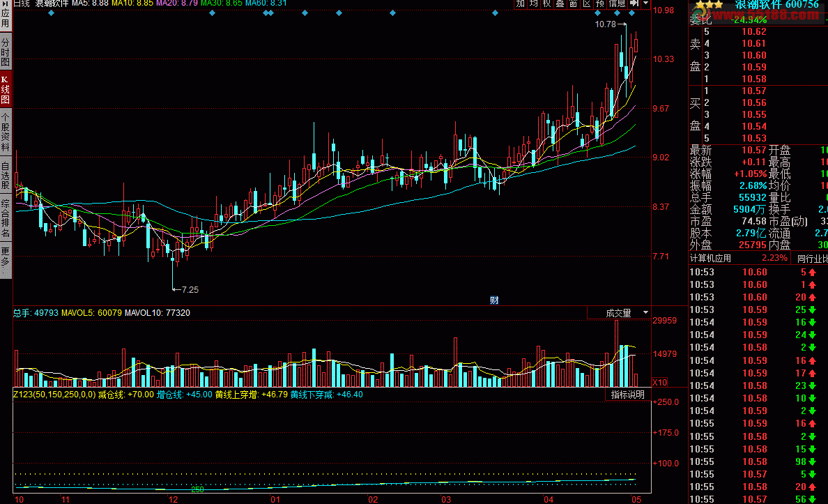Open 自选股 watchlist tab
Image resolution: width=828 pixels, height=504 pixels.
(x=6, y=176)
